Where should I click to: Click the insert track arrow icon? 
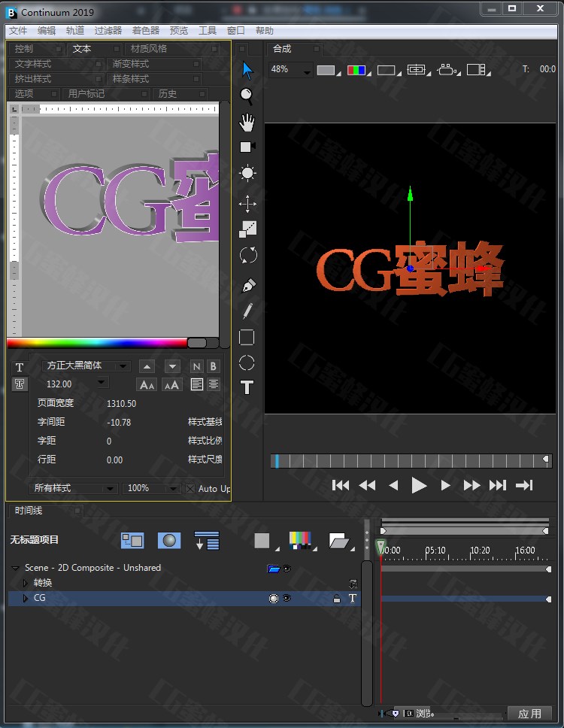click(207, 541)
